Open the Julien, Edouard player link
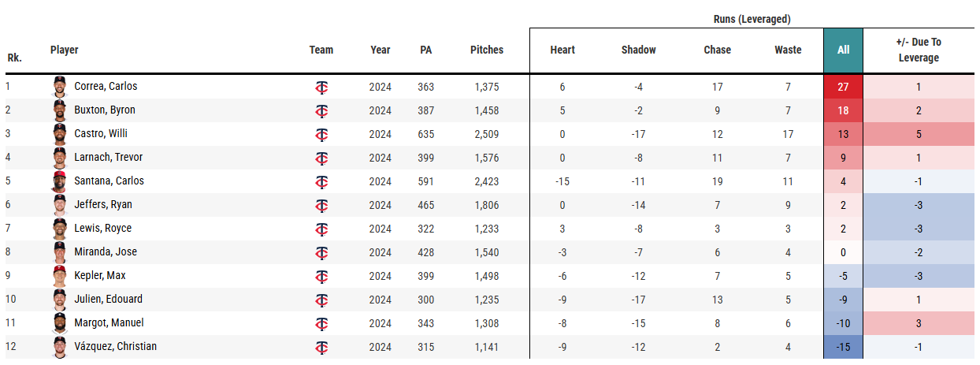 [109, 300]
